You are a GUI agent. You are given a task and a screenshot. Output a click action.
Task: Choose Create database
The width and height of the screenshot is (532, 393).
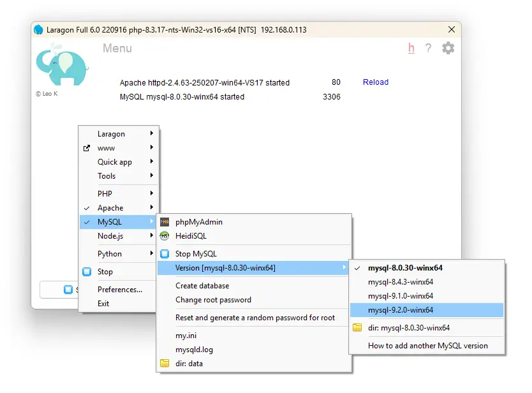[x=253, y=286]
